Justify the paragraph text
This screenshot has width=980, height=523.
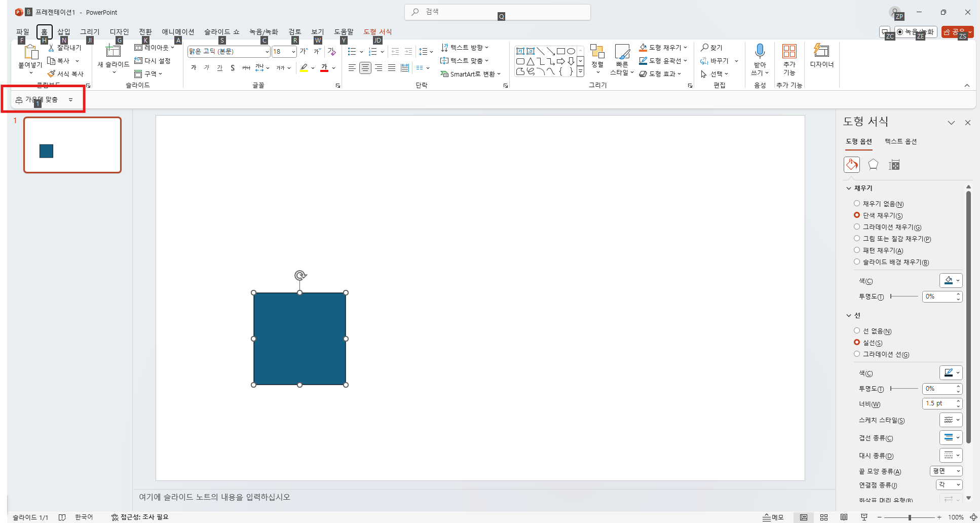[392, 68]
